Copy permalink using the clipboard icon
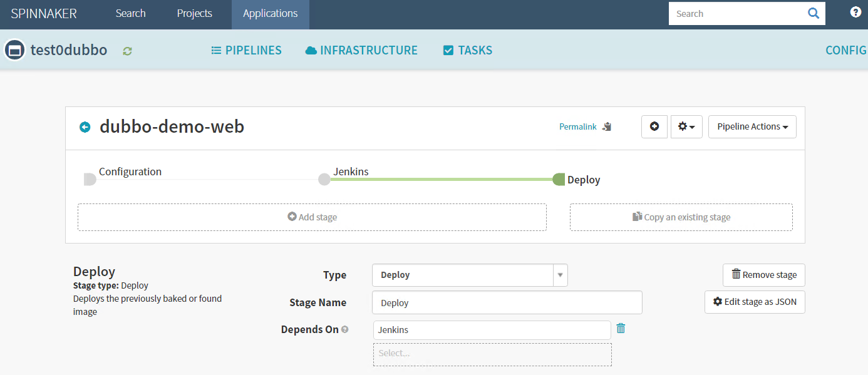Viewport: 868px width, 375px height. tap(606, 126)
